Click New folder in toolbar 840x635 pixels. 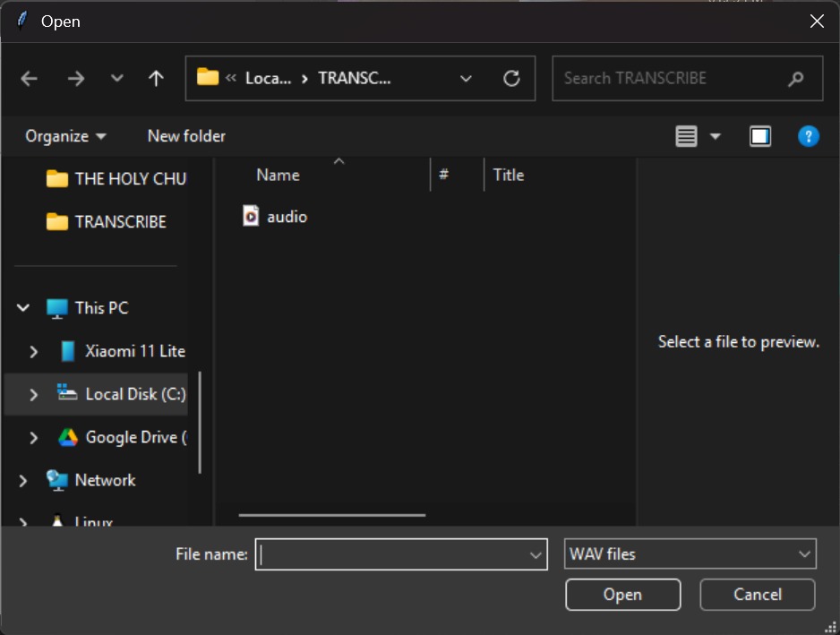coord(186,136)
